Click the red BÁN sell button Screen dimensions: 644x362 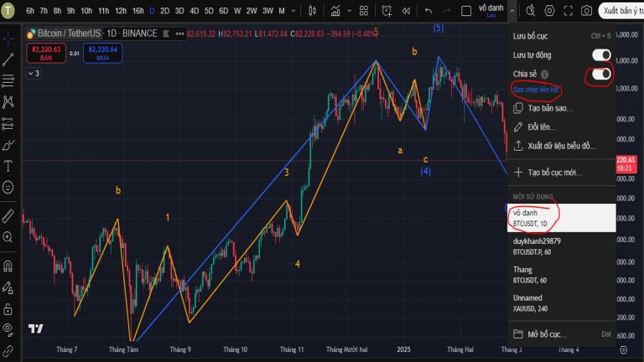pos(46,54)
